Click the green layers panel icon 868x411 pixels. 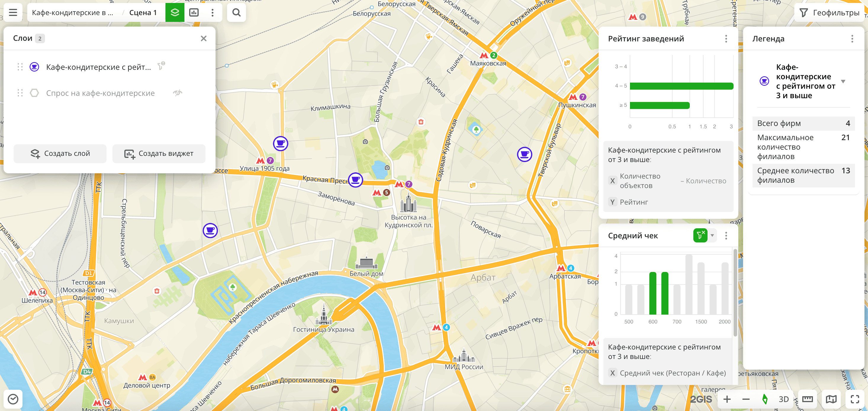point(175,12)
